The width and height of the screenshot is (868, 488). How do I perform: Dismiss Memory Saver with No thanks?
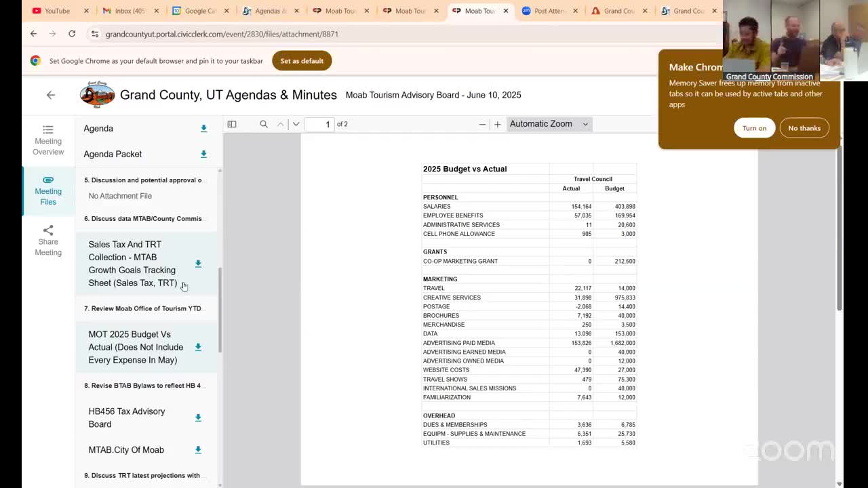coord(804,128)
